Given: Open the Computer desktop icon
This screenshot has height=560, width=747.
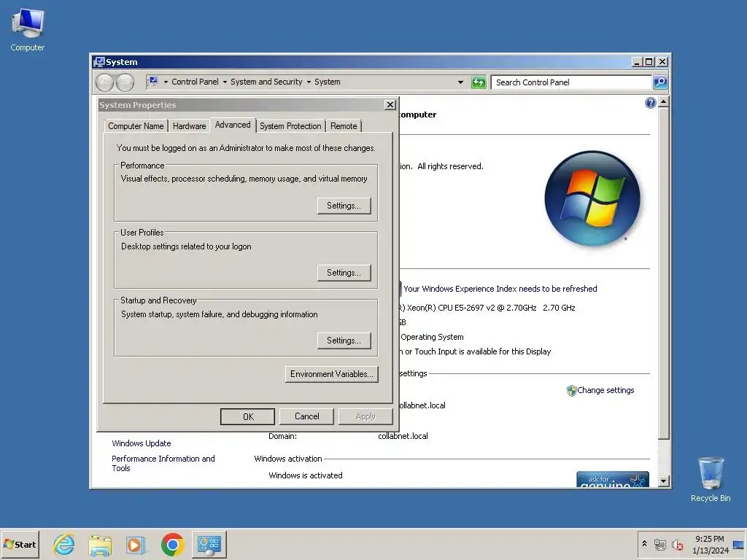Looking at the screenshot, I should coord(28,29).
